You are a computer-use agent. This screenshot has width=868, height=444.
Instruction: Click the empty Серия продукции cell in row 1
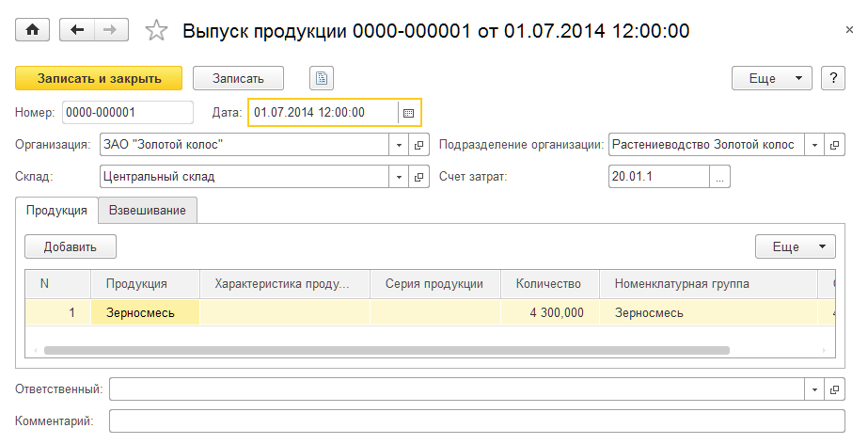[435, 313]
